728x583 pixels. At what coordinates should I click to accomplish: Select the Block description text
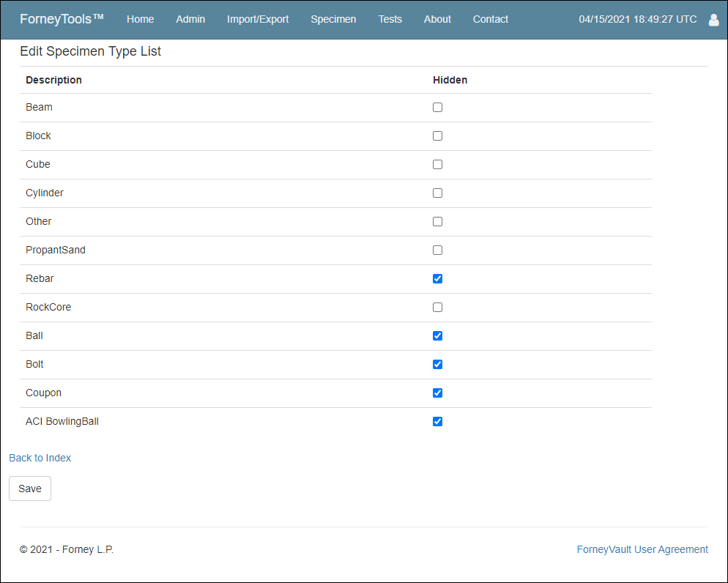(x=38, y=135)
